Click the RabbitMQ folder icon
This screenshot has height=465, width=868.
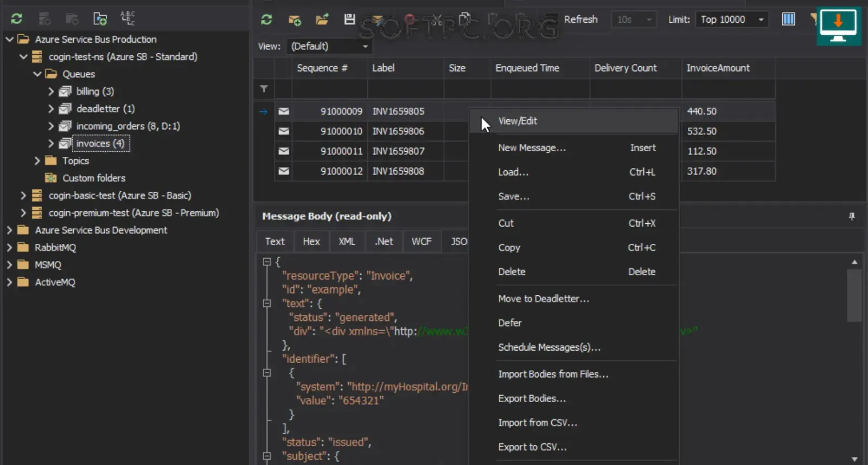pos(23,247)
